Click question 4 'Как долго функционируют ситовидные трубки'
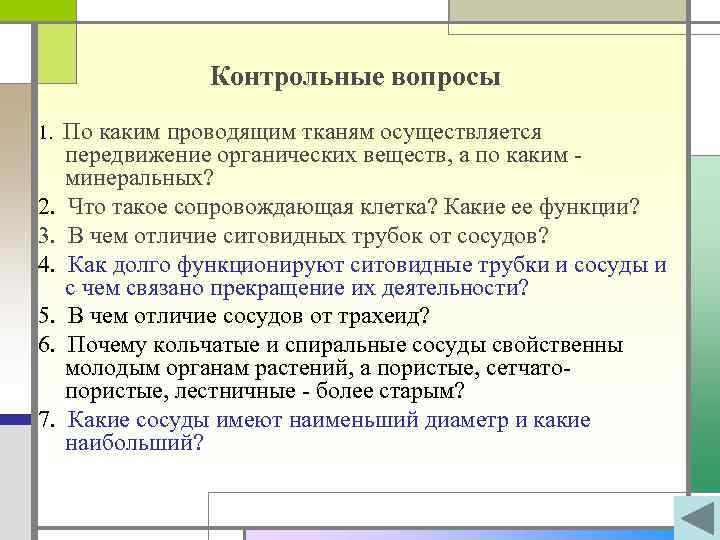Screen dimensions: 720x540 point(352,277)
